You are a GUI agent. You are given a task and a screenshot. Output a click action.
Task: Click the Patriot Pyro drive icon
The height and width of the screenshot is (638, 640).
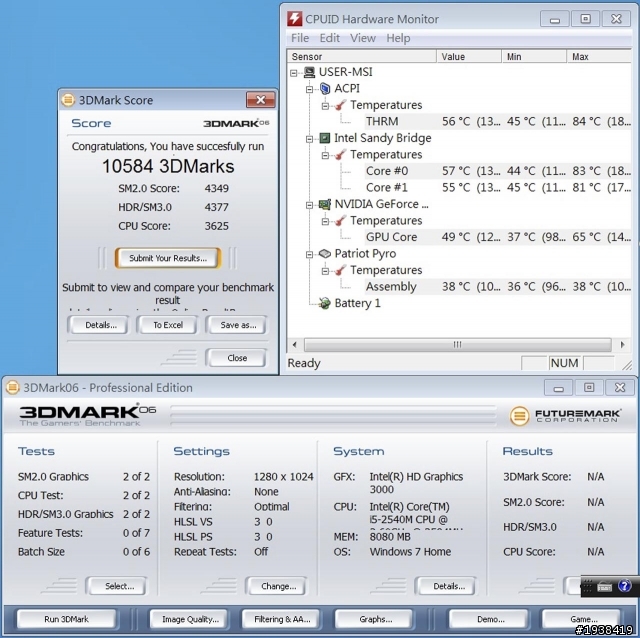(x=324, y=253)
